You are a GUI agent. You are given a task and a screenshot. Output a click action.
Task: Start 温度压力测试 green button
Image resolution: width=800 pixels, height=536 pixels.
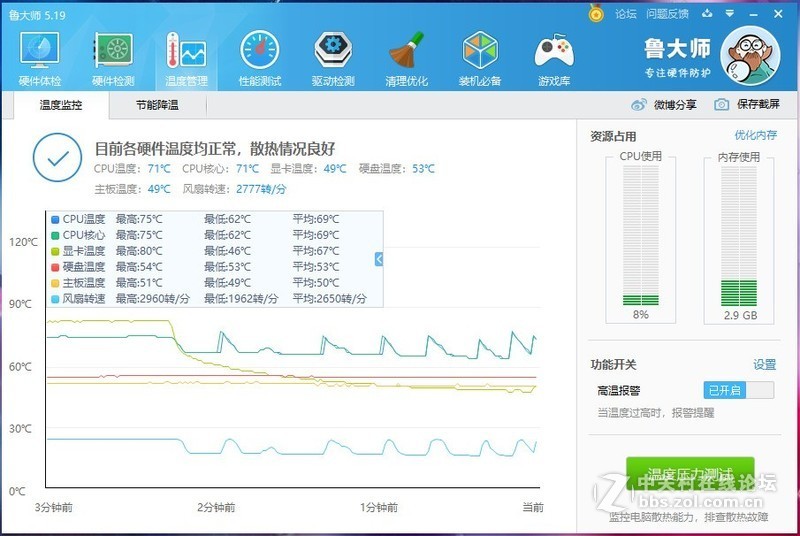pos(690,475)
